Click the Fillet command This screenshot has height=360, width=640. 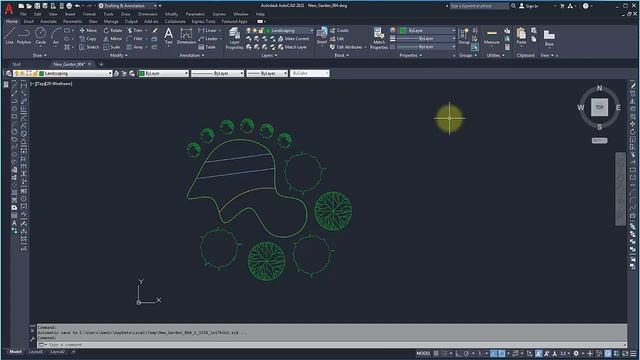(135, 39)
